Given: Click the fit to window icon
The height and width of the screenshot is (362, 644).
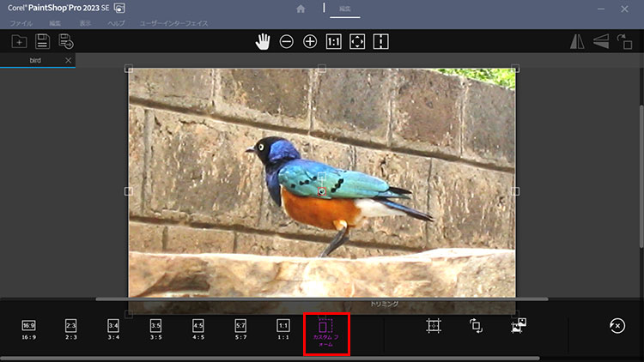Looking at the screenshot, I should (357, 41).
